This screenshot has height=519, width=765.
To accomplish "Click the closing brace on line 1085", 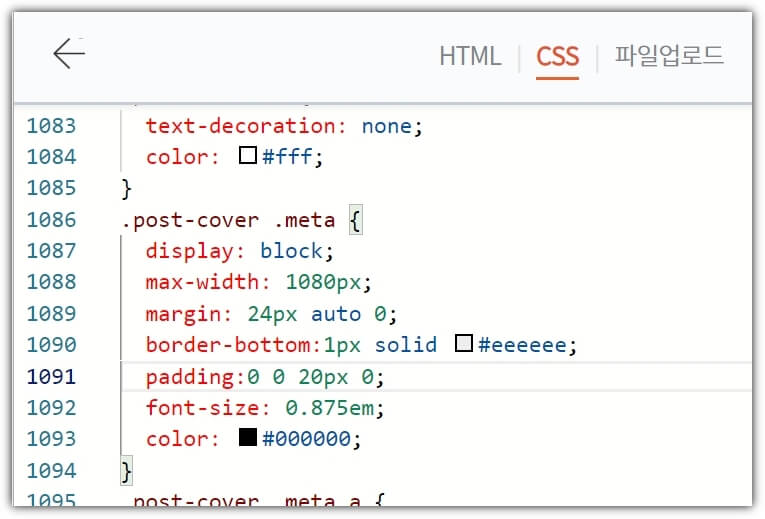I will (x=126, y=189).
